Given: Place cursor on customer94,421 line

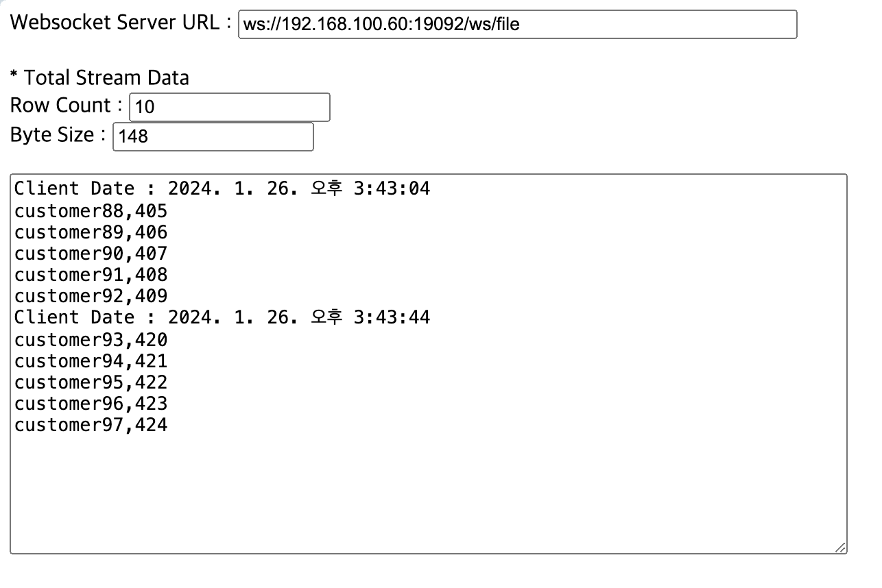Looking at the screenshot, I should (x=91, y=360).
